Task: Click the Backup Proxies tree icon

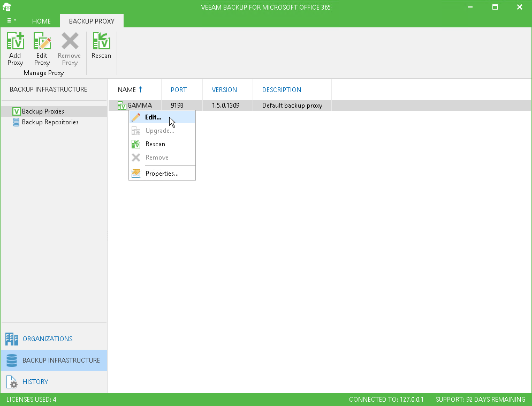Action: (x=16, y=111)
